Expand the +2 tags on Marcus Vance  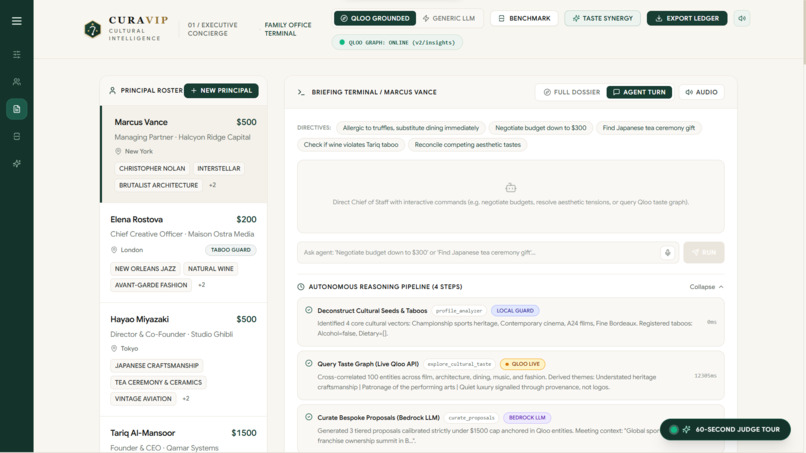click(212, 185)
